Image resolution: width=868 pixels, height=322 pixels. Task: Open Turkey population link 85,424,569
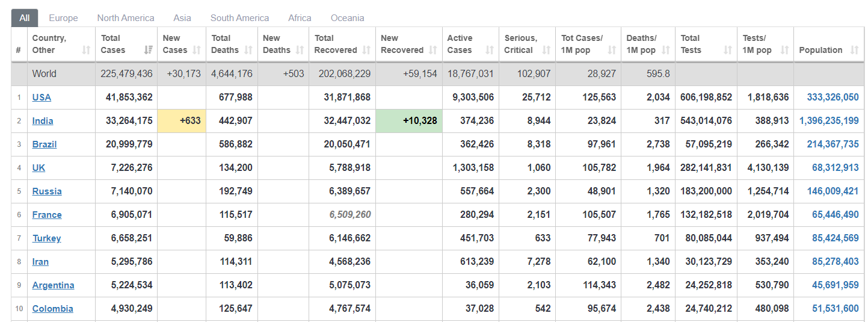pos(836,238)
